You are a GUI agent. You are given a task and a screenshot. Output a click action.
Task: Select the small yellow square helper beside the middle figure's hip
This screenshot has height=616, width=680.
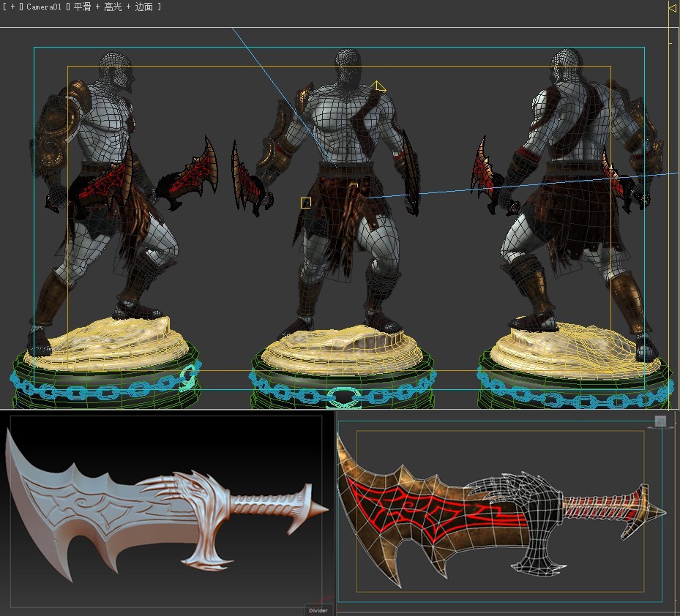click(306, 203)
